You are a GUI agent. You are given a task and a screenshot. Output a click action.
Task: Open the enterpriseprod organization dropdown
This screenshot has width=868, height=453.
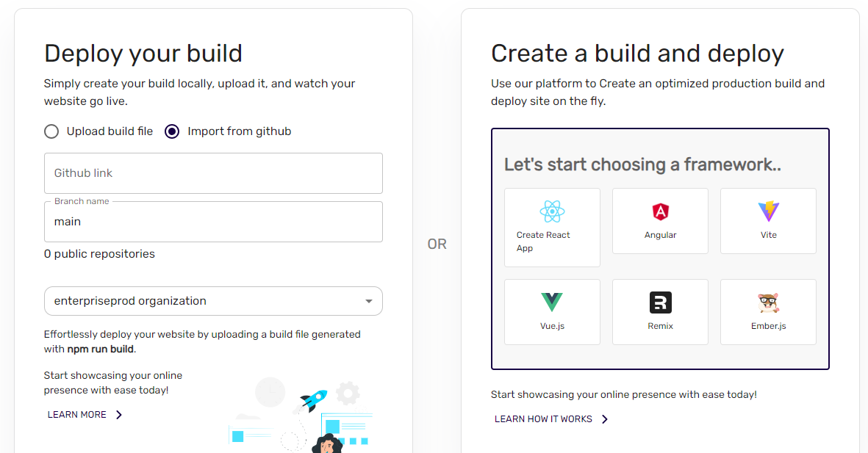coord(213,301)
